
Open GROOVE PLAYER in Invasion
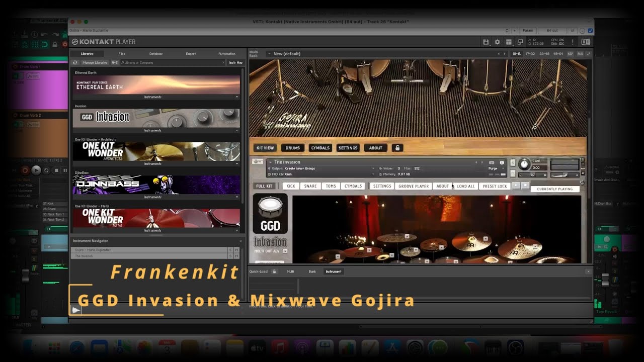coord(414,186)
